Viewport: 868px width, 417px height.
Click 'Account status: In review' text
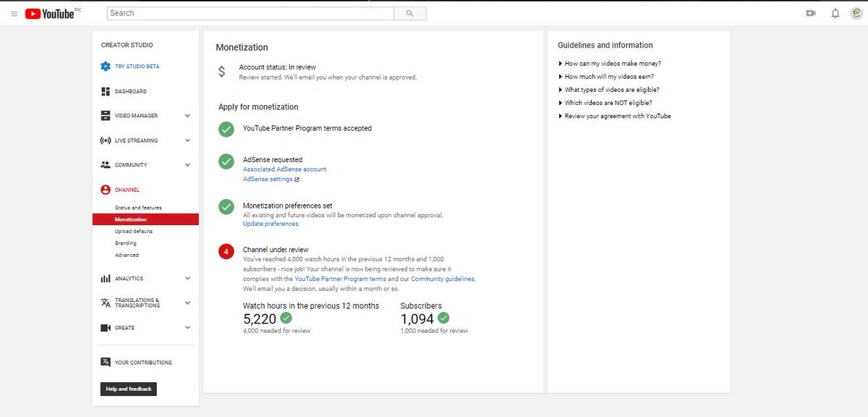[x=278, y=67]
